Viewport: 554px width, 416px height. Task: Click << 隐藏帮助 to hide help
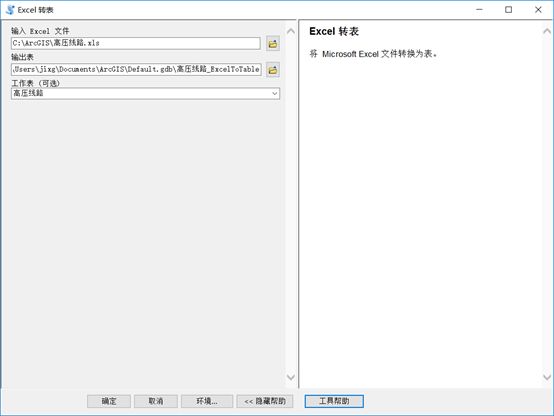[x=265, y=401]
